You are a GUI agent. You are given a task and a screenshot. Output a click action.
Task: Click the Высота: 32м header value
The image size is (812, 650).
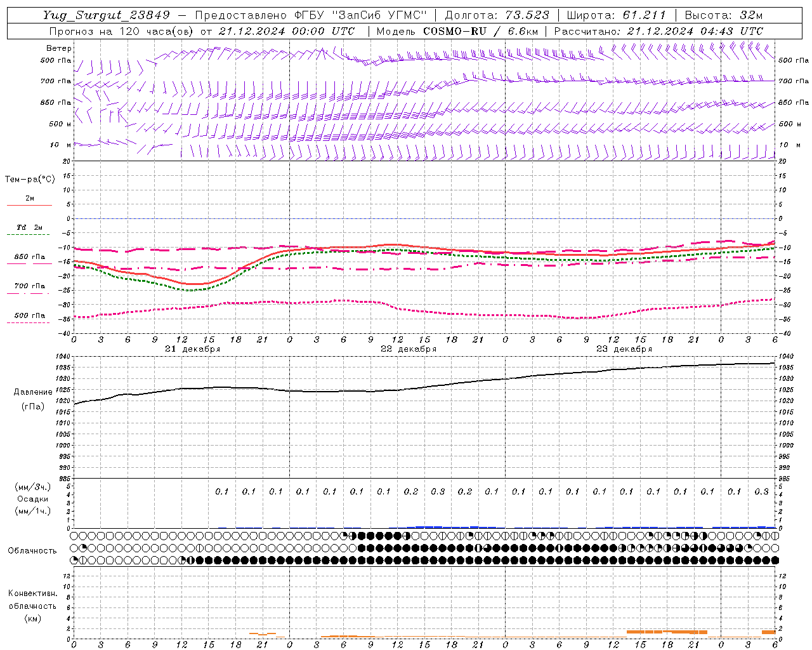724,15
